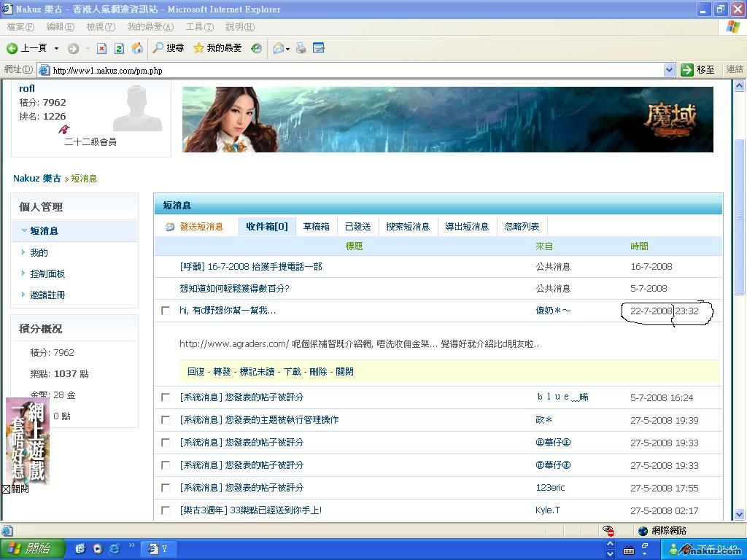
Task: Switch to the 草稿箱 tab
Action: [x=317, y=227]
